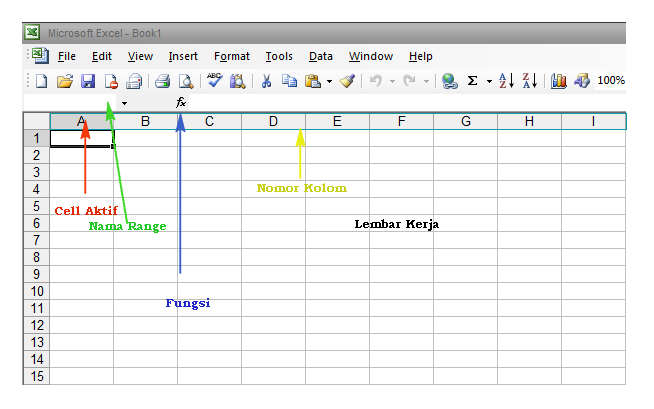
Task: Open the Edit menu
Action: [x=102, y=56]
